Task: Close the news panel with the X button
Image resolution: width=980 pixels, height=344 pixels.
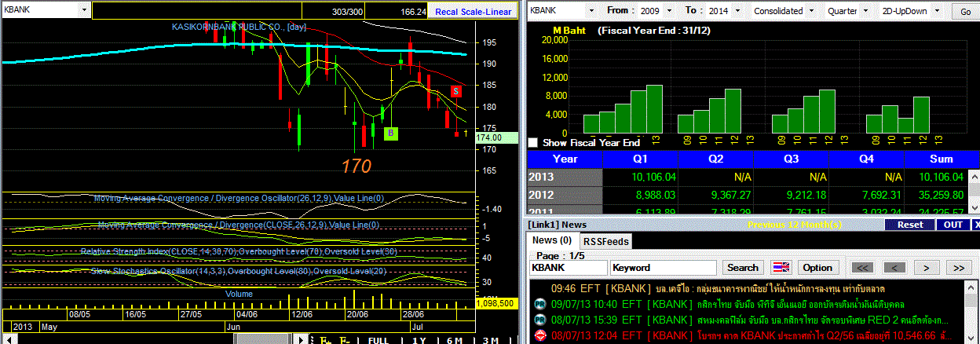Action: click(x=975, y=225)
